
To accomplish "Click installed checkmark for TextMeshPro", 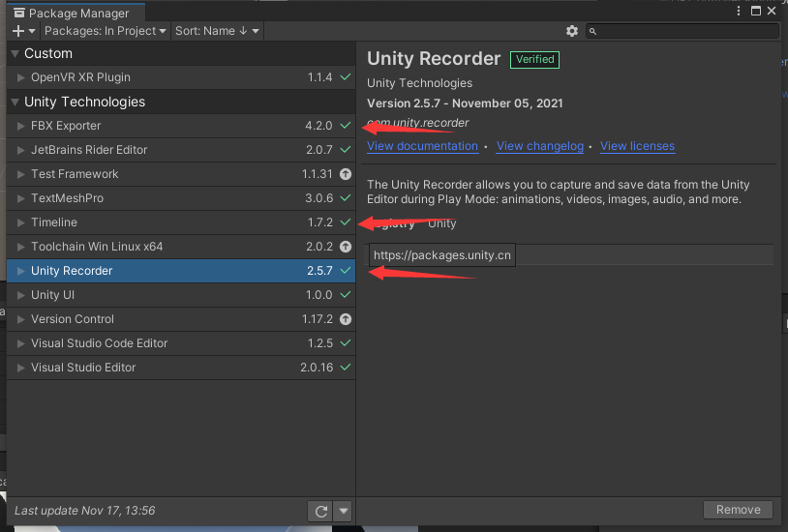I will [x=346, y=198].
